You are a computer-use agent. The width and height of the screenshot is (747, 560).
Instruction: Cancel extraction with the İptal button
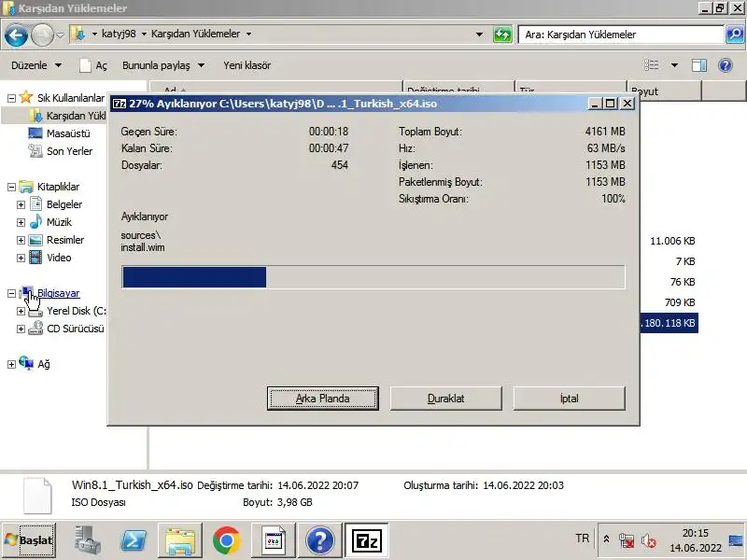point(569,399)
